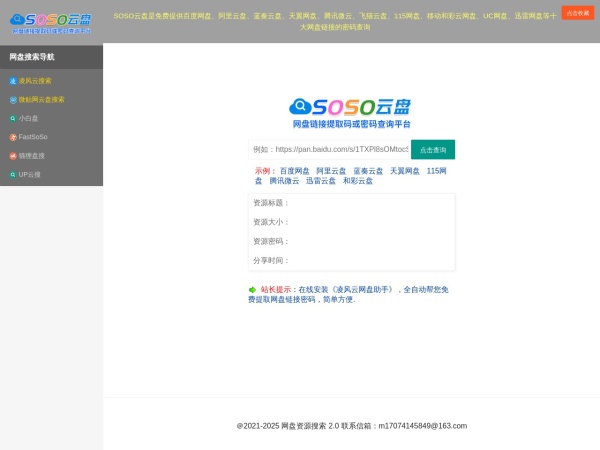Image resolution: width=600 pixels, height=450 pixels.
Task: Select 天翼网盘 example link
Action: (x=405, y=171)
